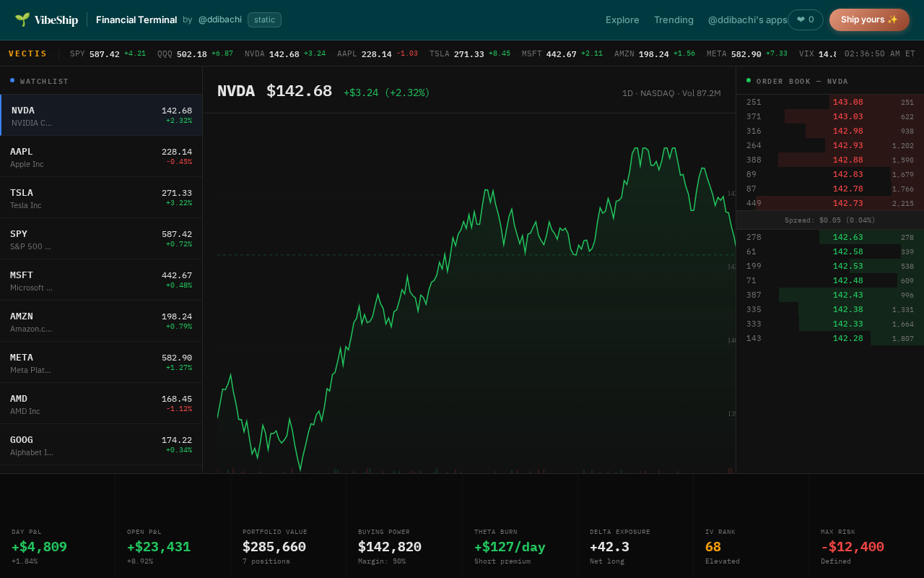Image resolution: width=924 pixels, height=578 pixels.
Task: Click the Theta Burn +$127/day figure
Action: 510,547
